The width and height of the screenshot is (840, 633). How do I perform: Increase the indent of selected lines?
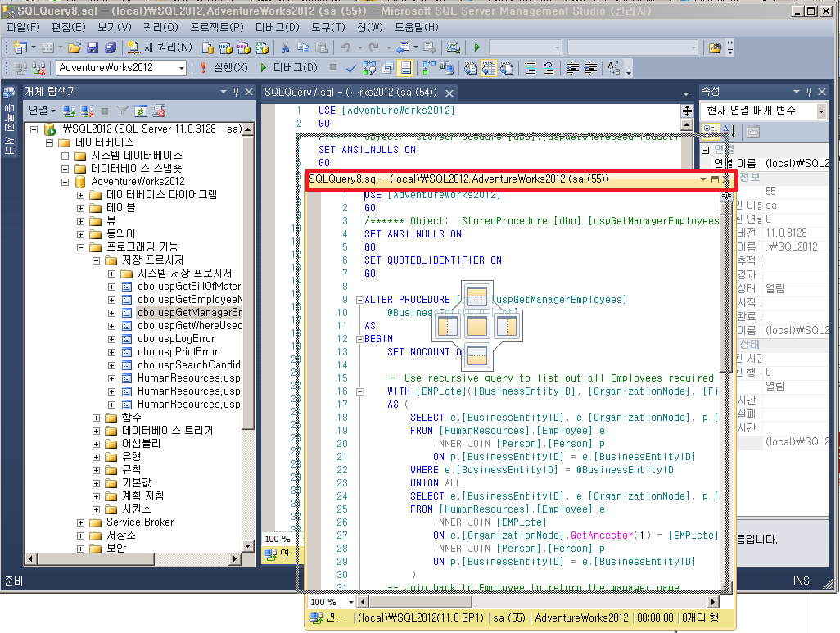point(590,67)
